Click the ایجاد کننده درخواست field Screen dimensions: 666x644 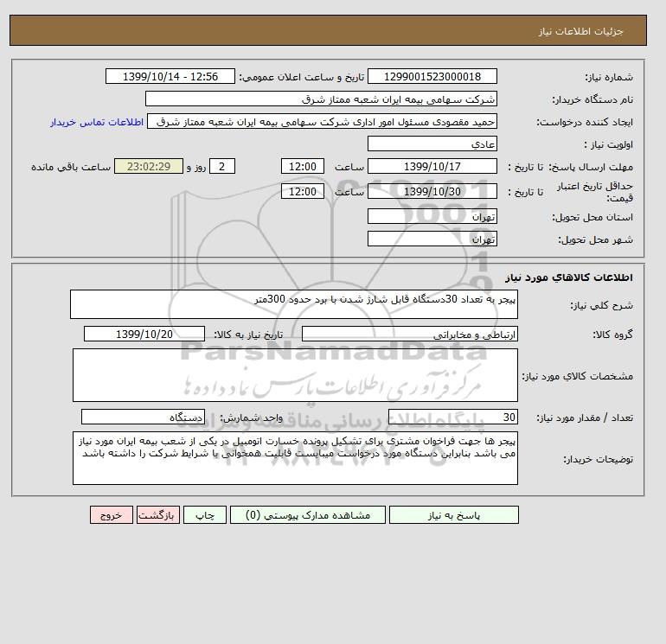(322, 122)
